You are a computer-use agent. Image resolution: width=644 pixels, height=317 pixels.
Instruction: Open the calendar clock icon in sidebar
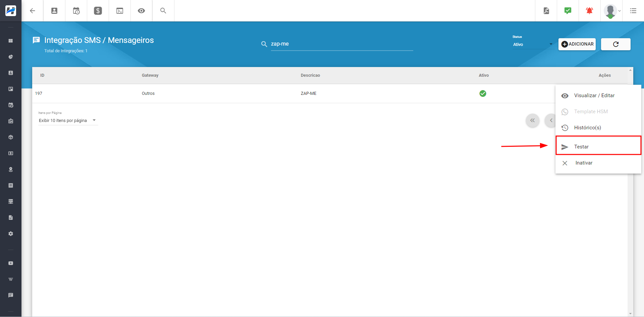[x=11, y=105]
